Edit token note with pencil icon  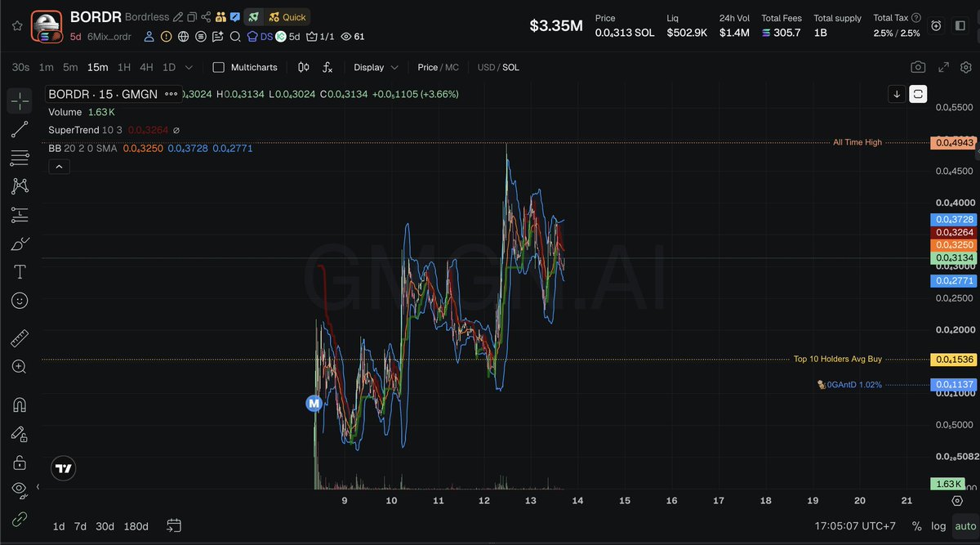tap(178, 17)
